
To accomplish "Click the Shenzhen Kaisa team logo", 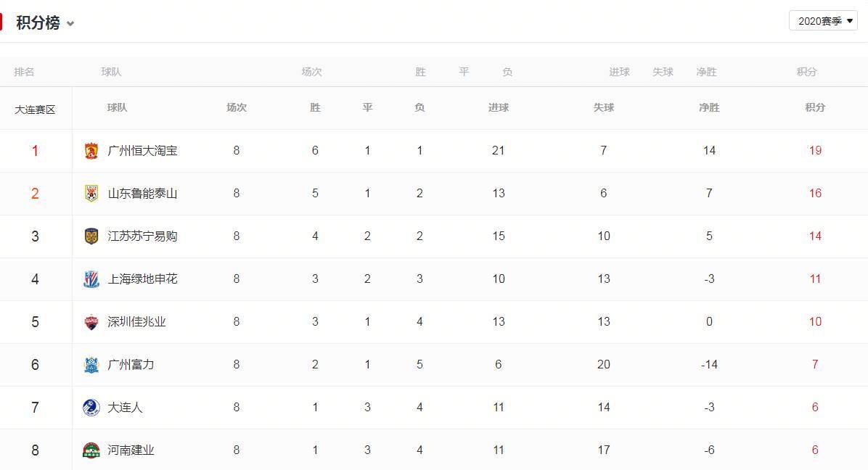I will pos(91,322).
